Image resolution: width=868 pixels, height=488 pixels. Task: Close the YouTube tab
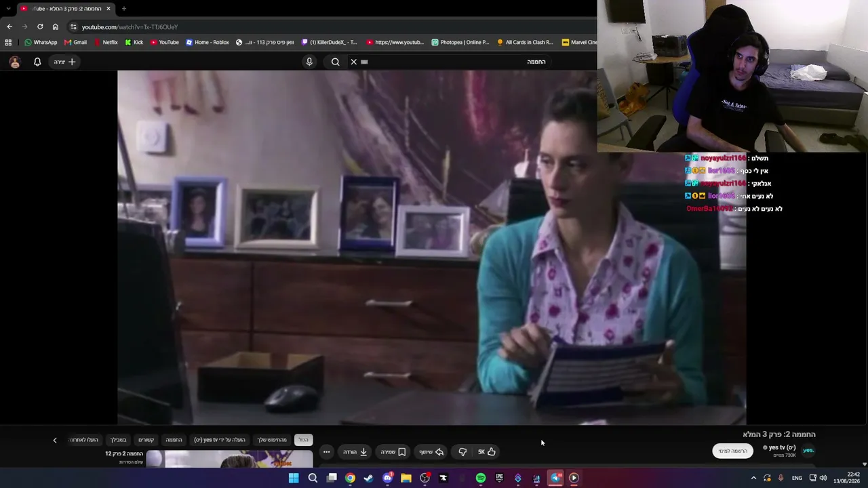pyautogui.click(x=108, y=9)
